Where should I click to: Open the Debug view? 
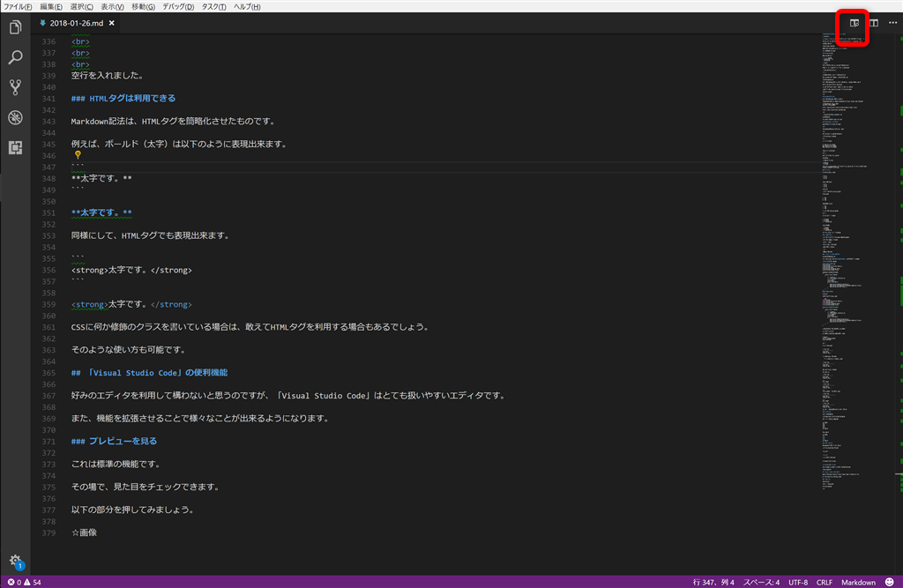(14, 116)
